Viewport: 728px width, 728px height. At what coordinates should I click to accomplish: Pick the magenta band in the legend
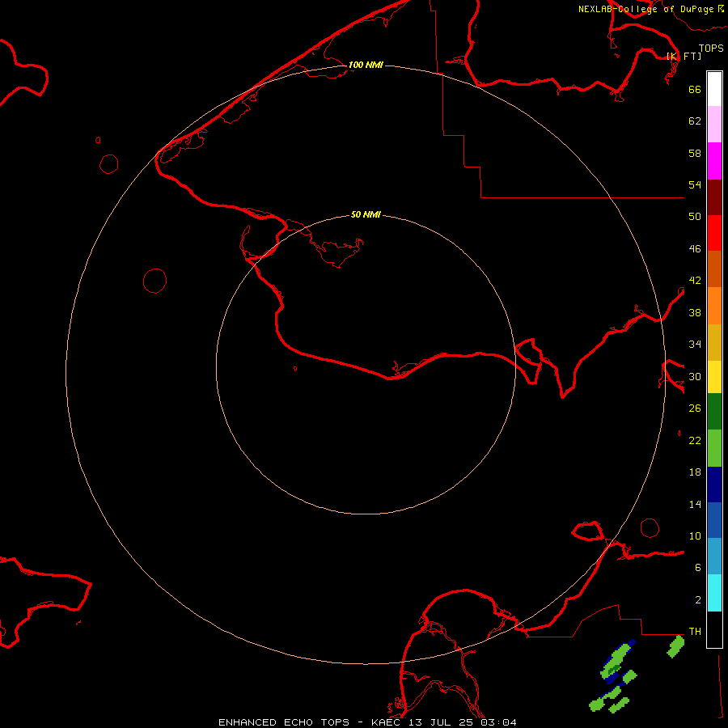(x=714, y=161)
